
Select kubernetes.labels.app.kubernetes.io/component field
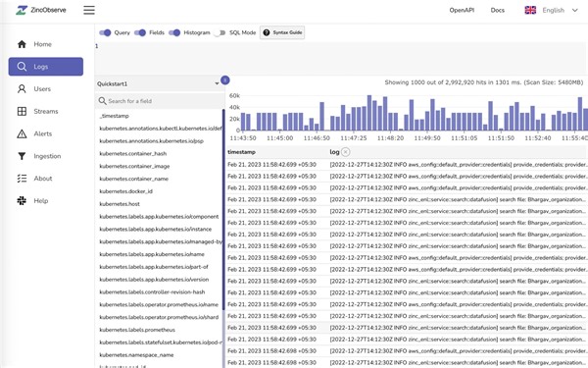(x=159, y=217)
